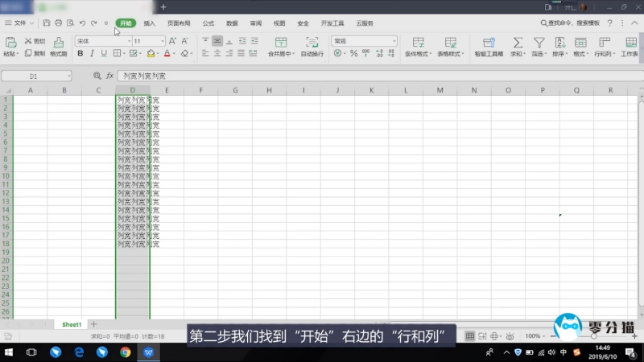Click the Save icon in quick access toolbar
This screenshot has height=362, width=644.
pyautogui.click(x=47, y=23)
